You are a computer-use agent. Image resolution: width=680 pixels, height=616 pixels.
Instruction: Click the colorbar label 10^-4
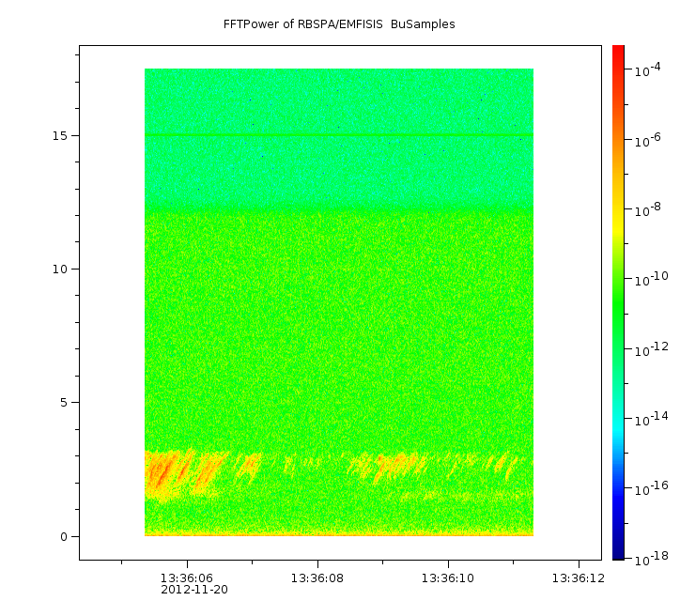click(650, 70)
